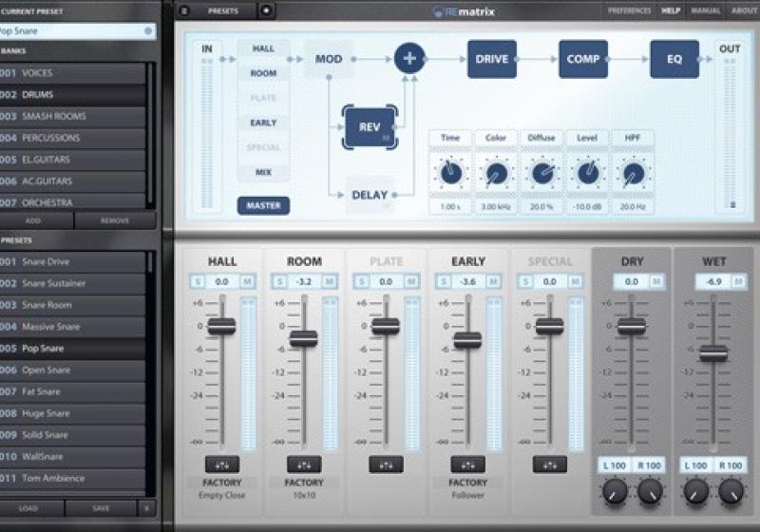This screenshot has height=532, width=760.
Task: Solo the HALL channel
Action: 198,282
